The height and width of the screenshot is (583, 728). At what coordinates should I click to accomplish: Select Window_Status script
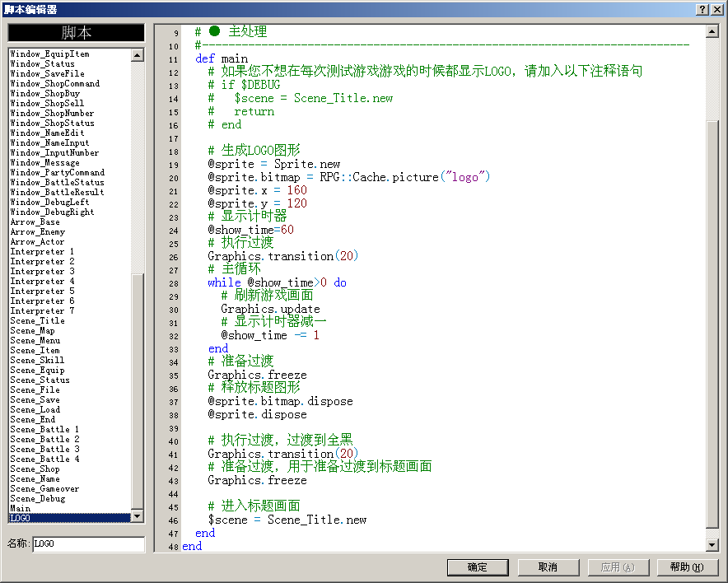point(70,63)
